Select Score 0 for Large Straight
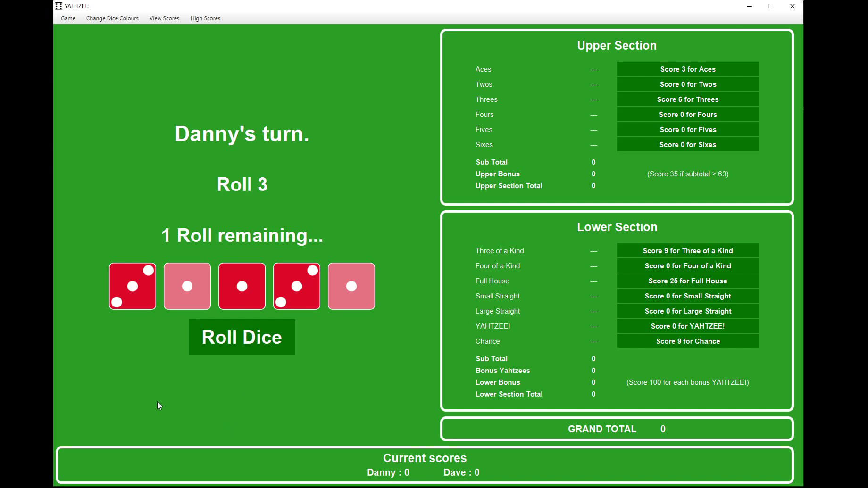868x488 pixels. tap(687, 311)
